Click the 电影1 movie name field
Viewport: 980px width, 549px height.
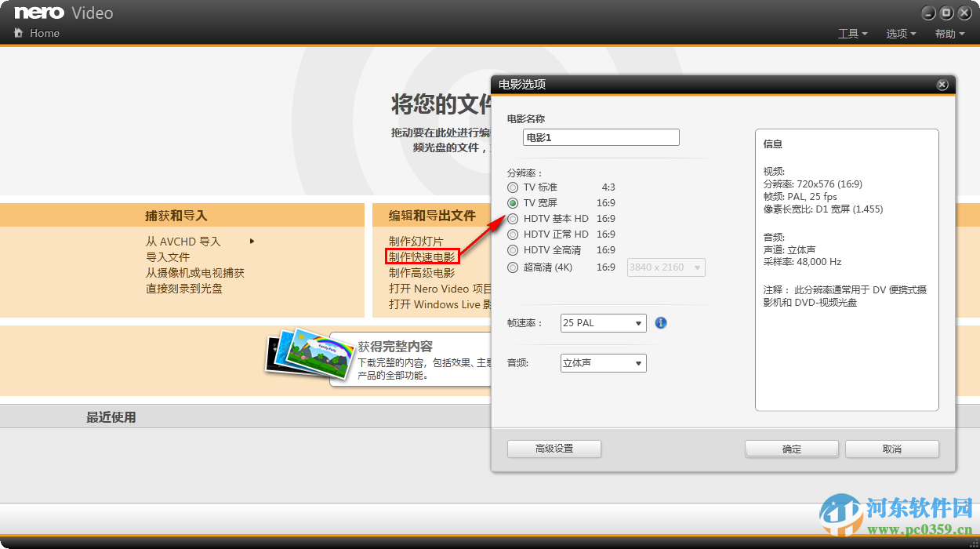point(601,136)
